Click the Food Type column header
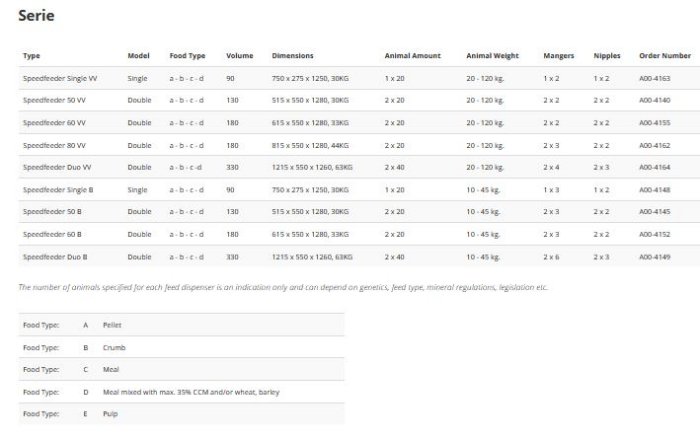 click(x=187, y=56)
